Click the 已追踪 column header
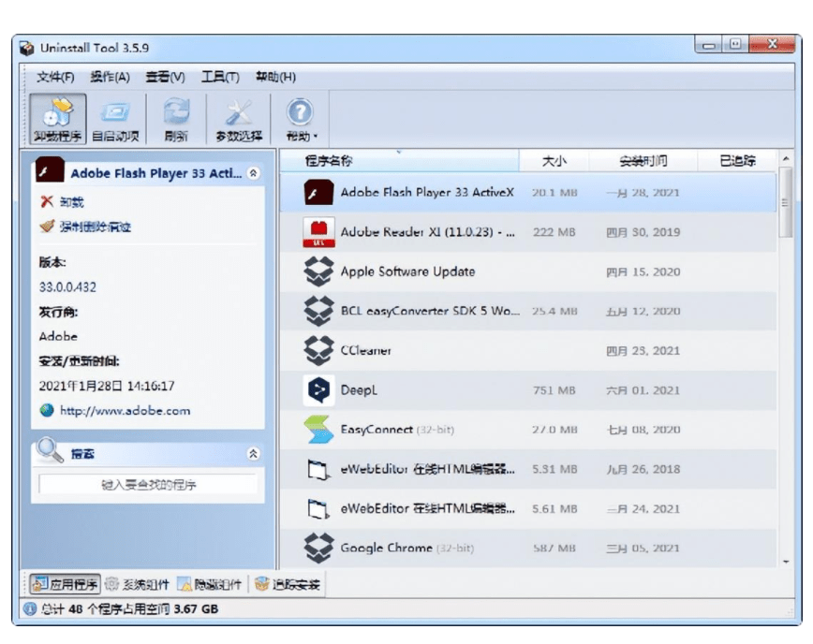This screenshot has width=813, height=644. (x=737, y=161)
